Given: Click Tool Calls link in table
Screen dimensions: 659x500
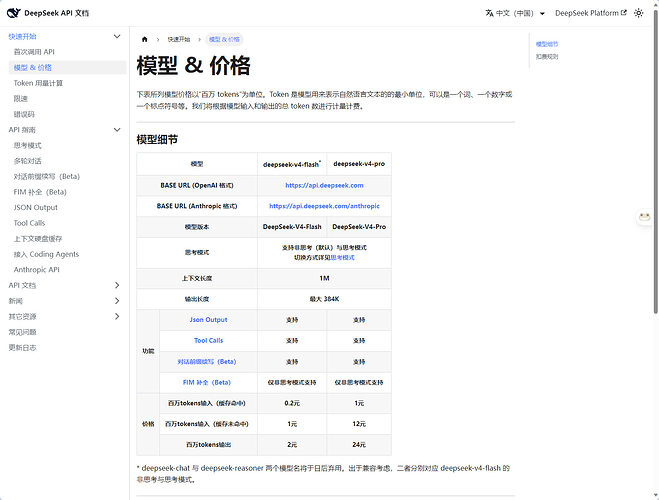Looking at the screenshot, I should click(x=208, y=340).
